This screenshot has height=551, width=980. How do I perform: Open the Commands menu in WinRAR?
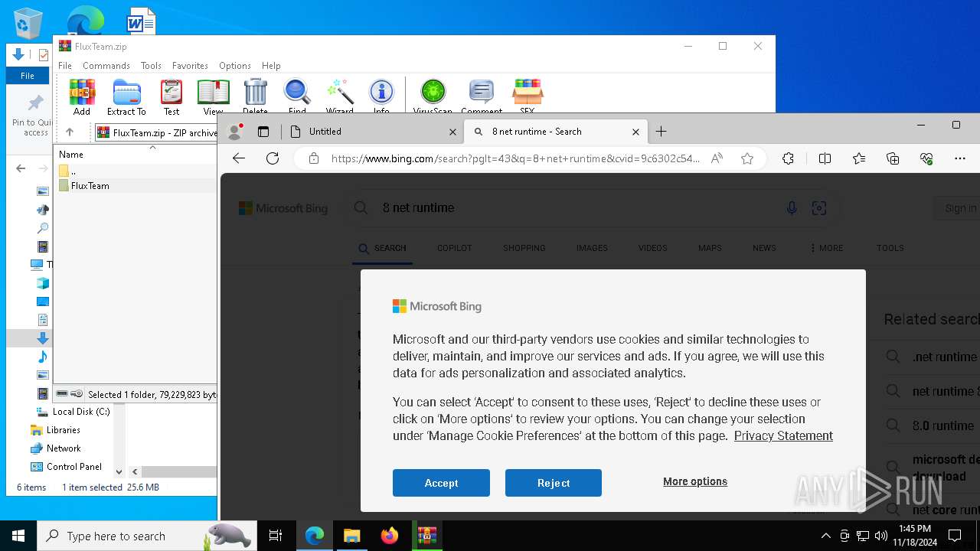click(106, 66)
